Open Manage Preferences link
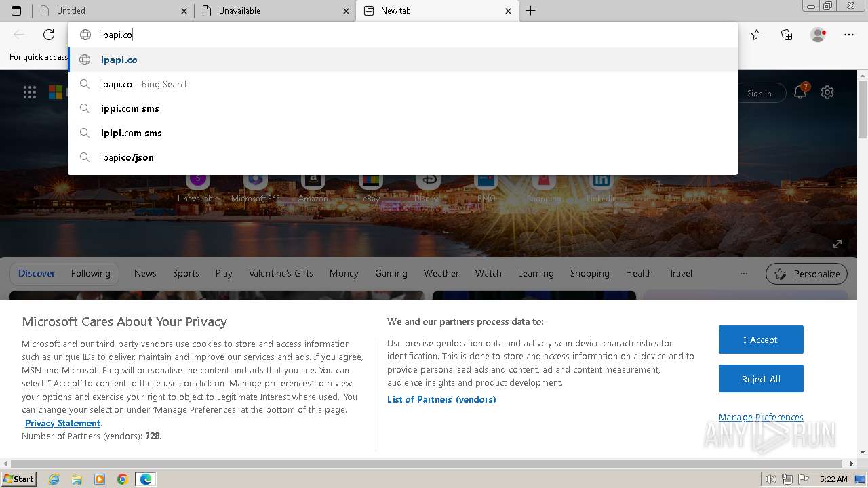Viewport: 868px width, 488px height. (761, 417)
